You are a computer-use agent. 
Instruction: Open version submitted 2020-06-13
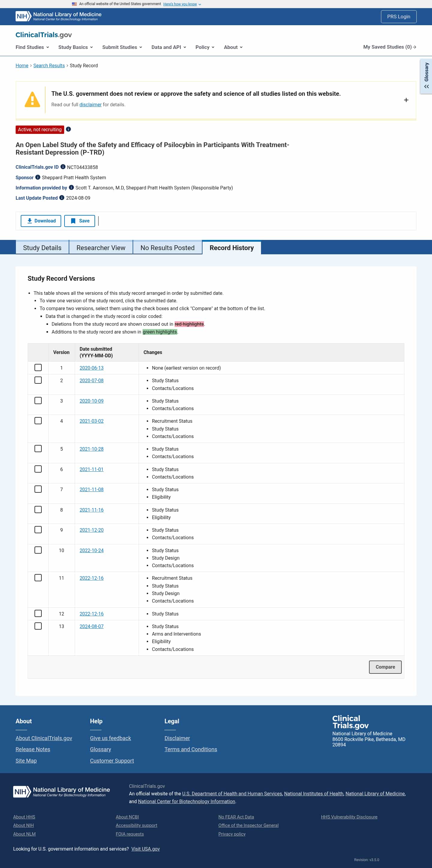click(x=91, y=368)
